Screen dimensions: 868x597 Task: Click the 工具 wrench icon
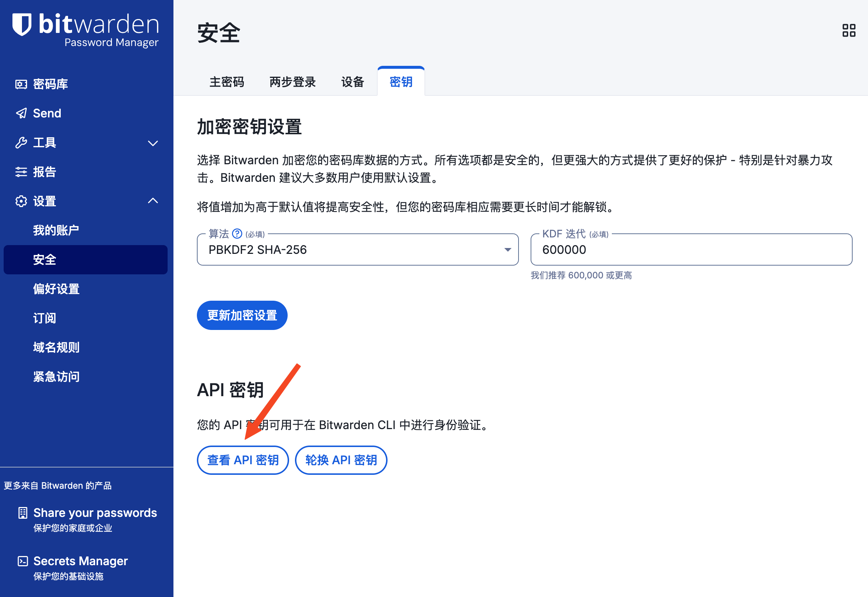21,143
